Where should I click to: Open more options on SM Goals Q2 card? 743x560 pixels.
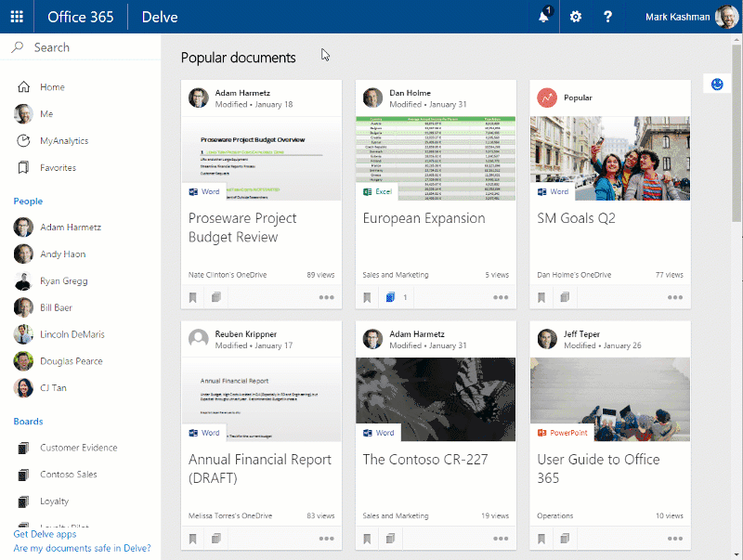[x=675, y=297]
